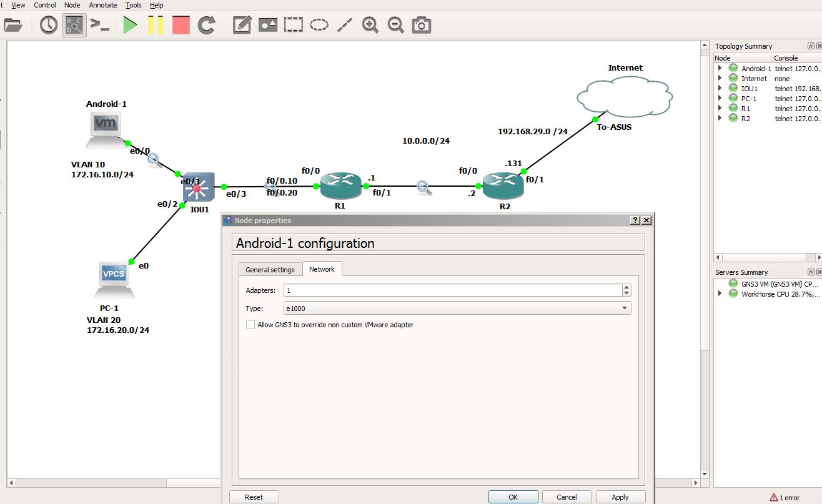Click the Apply button
822x504 pixels.
pyautogui.click(x=620, y=497)
